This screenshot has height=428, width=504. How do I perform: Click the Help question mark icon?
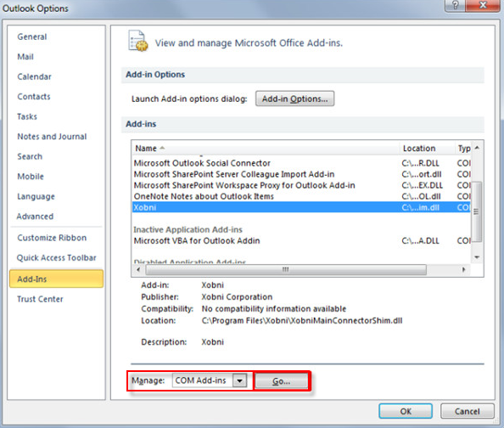pos(455,5)
